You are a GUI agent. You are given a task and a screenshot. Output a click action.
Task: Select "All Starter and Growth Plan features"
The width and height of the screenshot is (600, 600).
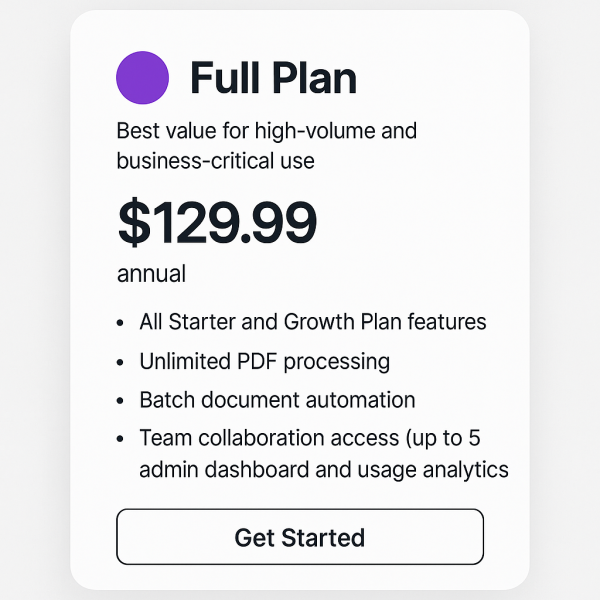click(312, 322)
